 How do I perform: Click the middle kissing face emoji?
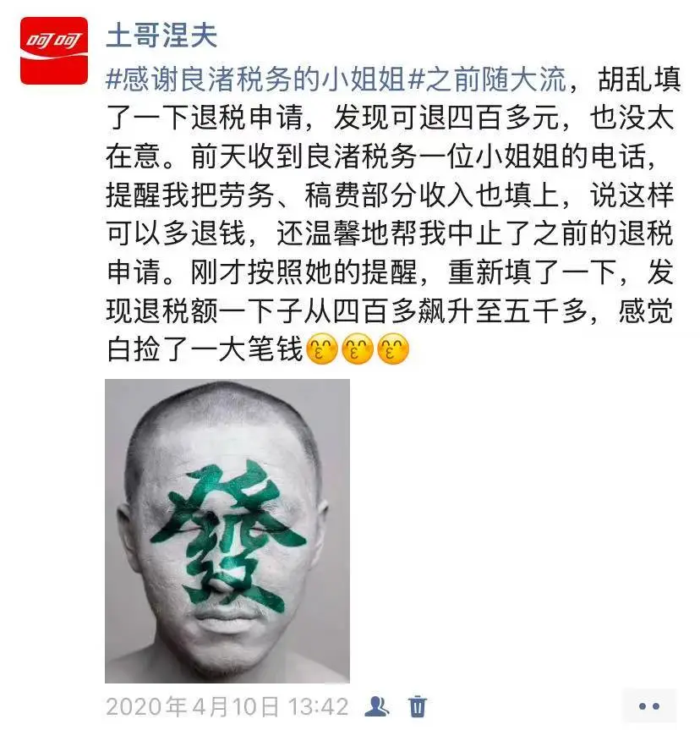click(358, 349)
